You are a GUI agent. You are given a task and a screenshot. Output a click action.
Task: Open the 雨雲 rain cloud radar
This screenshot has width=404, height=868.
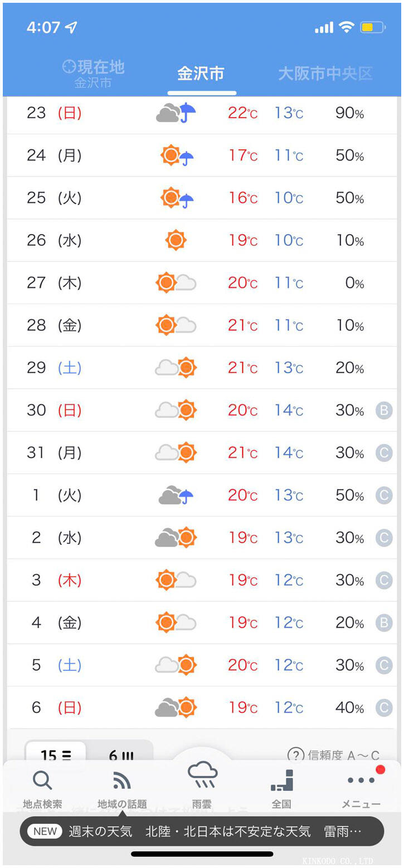point(202,784)
